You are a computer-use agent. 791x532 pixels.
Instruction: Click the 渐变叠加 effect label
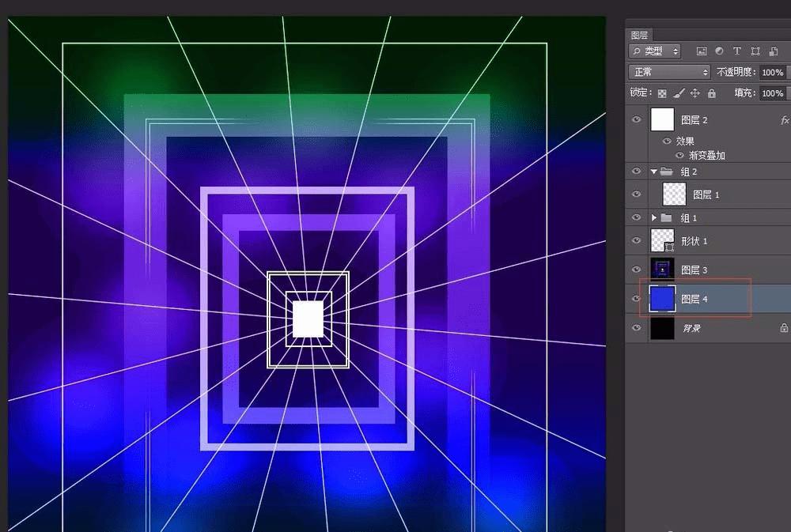[x=706, y=155]
